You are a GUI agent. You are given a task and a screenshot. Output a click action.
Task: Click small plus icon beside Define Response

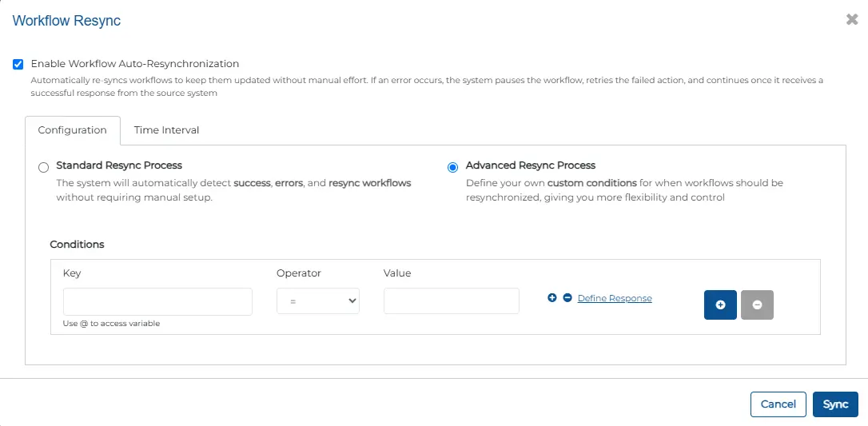[552, 298]
